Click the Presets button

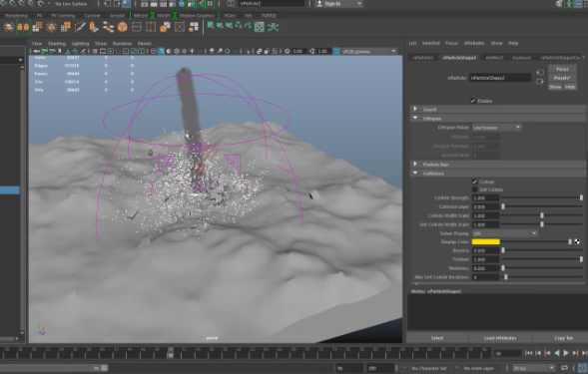click(x=562, y=78)
